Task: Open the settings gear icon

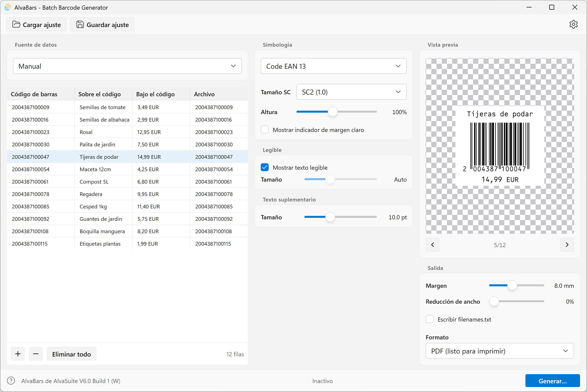Action: click(x=573, y=25)
